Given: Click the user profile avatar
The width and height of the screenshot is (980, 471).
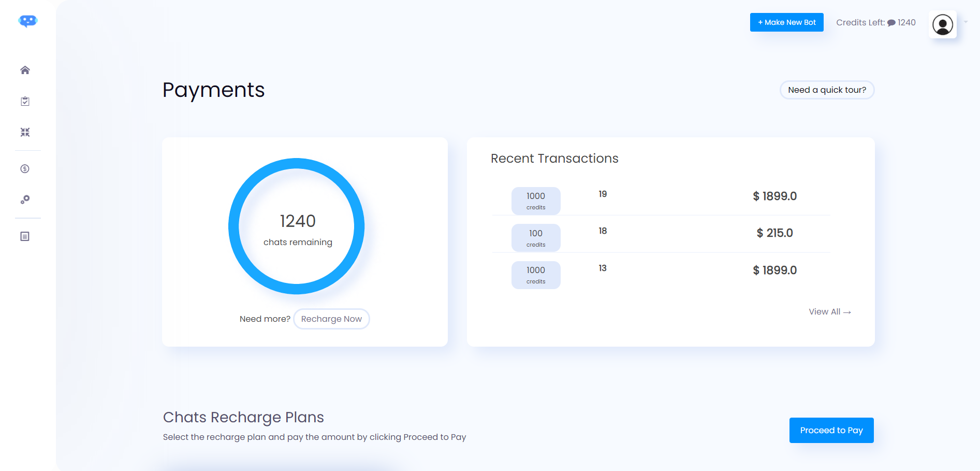Looking at the screenshot, I should point(942,24).
